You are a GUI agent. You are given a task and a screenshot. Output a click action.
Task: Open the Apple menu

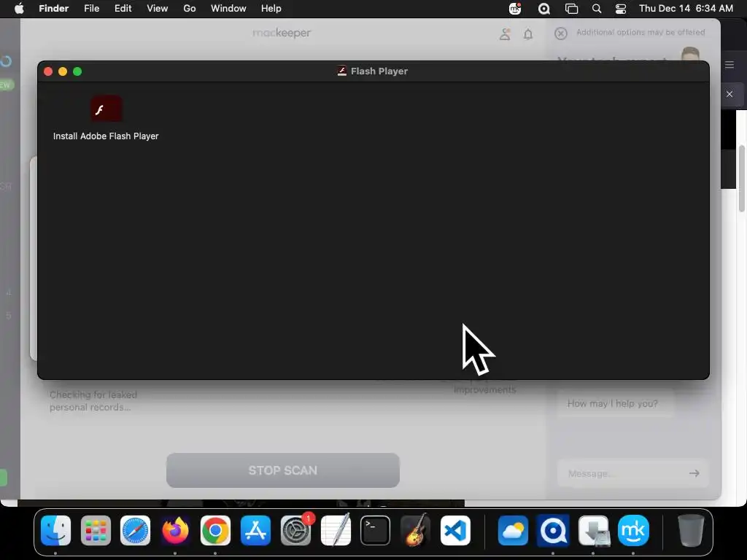pyautogui.click(x=19, y=9)
